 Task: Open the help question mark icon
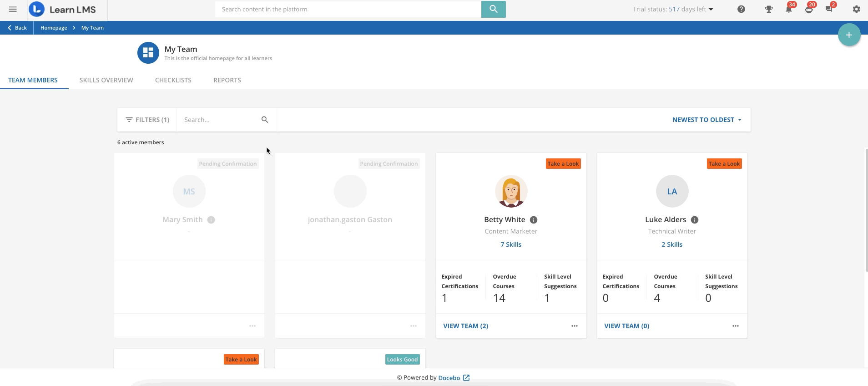tap(741, 9)
